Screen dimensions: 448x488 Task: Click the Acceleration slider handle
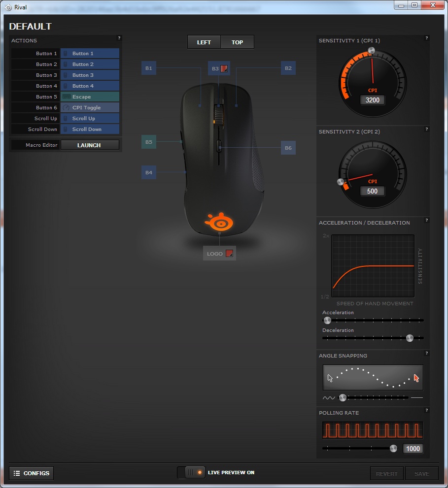coord(327,320)
